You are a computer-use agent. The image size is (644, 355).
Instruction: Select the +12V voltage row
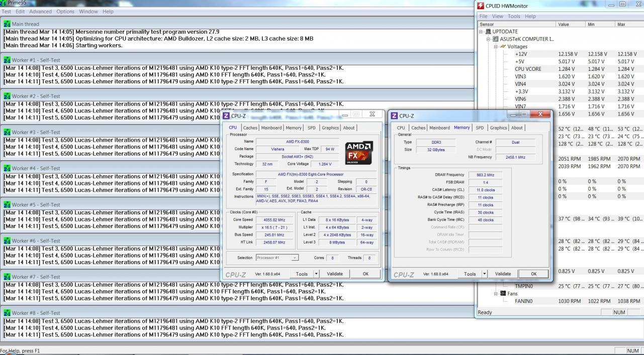561,54
